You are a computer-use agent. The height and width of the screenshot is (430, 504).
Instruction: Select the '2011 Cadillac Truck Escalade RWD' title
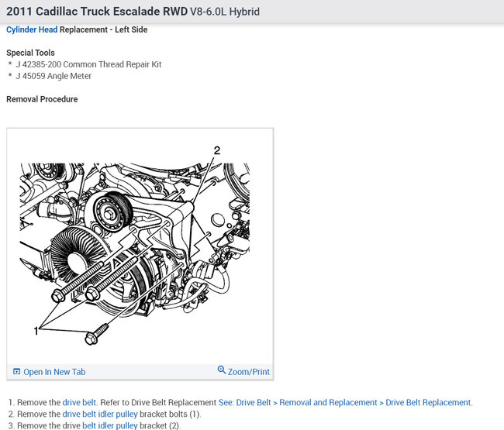(x=97, y=12)
